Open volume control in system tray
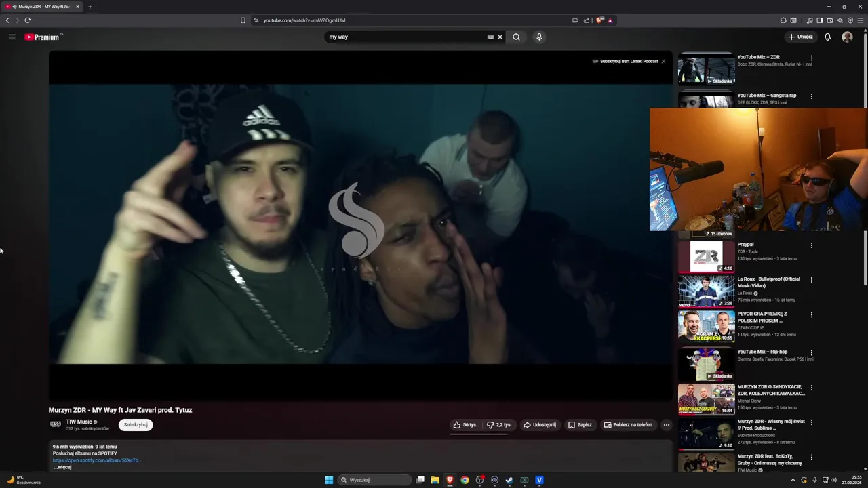The height and width of the screenshot is (488, 868). pyautogui.click(x=833, y=480)
